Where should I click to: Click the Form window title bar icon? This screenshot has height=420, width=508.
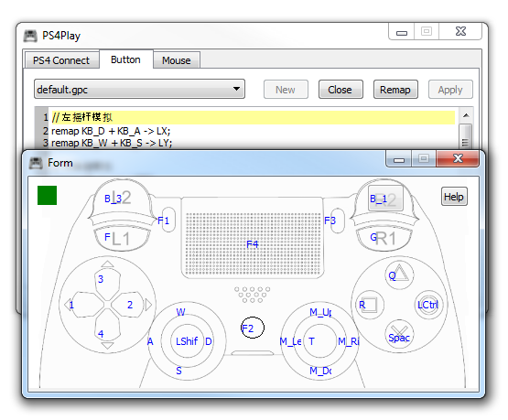click(36, 163)
